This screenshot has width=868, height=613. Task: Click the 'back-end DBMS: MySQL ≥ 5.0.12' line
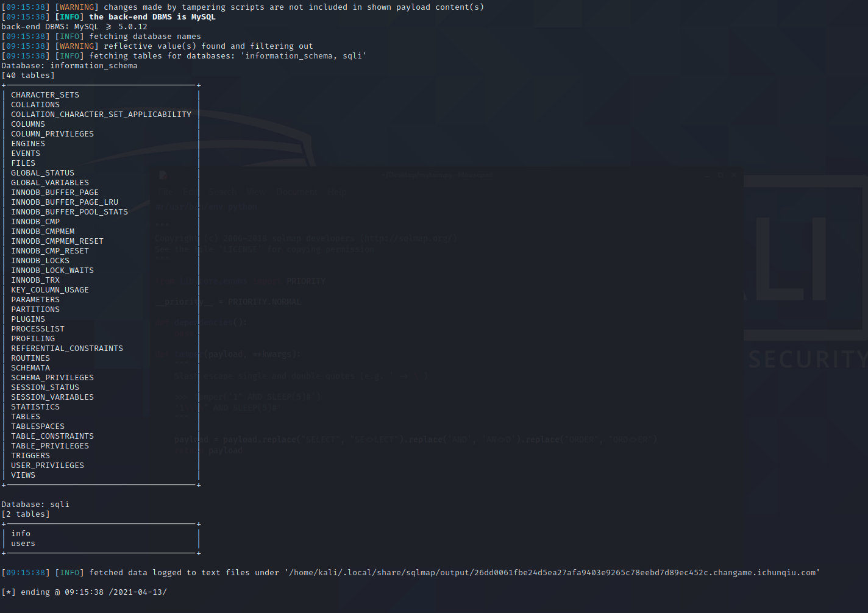tap(74, 27)
